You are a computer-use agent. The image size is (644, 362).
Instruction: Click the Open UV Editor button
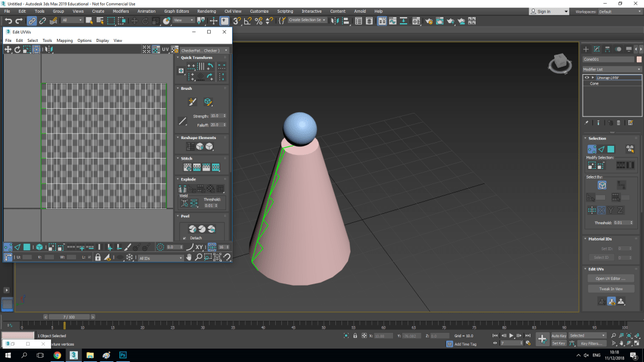click(x=611, y=279)
